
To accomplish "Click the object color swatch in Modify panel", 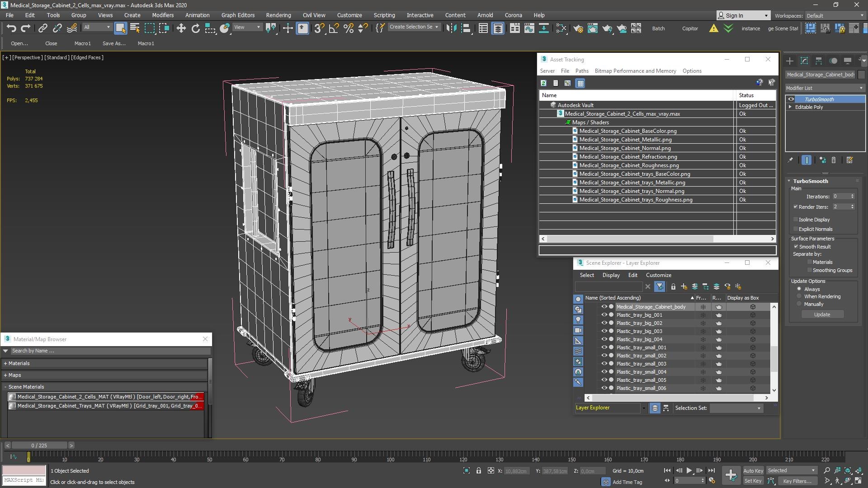I will (861, 75).
